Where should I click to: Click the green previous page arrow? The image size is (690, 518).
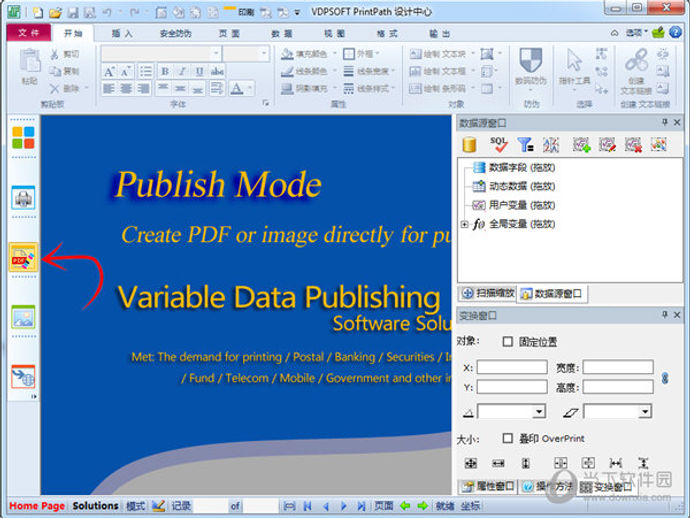click(x=405, y=506)
